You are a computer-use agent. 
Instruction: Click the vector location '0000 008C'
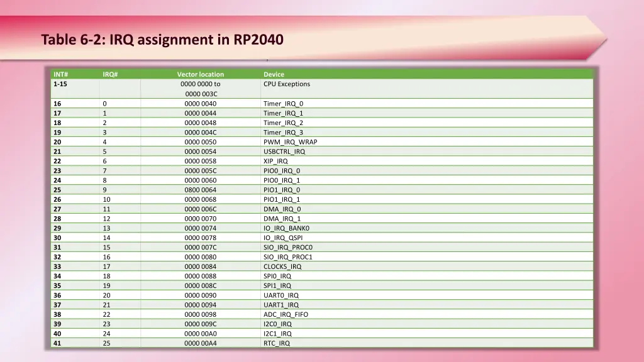tap(201, 286)
